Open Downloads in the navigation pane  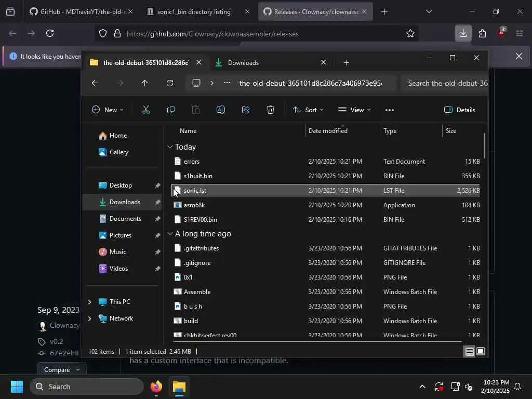[122, 202]
